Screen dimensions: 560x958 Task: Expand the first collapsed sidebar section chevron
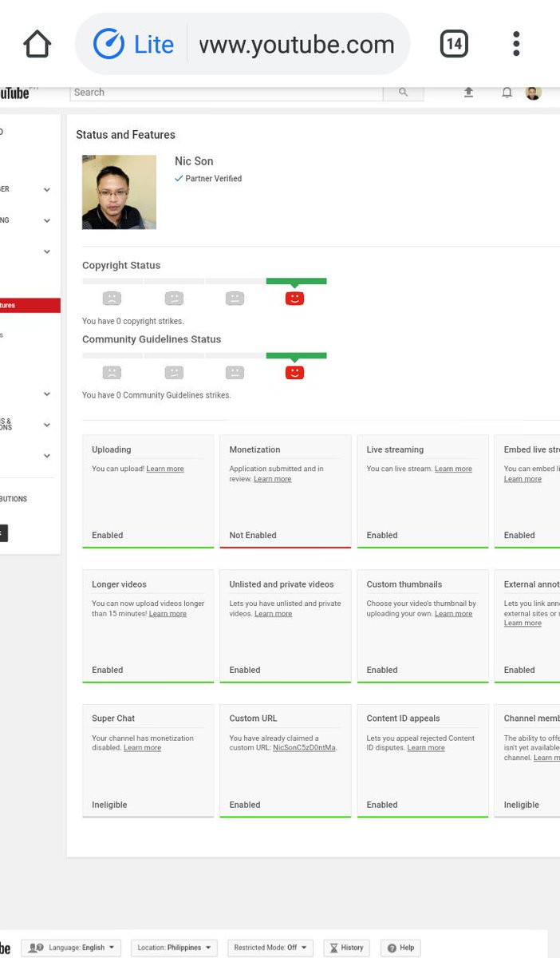click(46, 190)
